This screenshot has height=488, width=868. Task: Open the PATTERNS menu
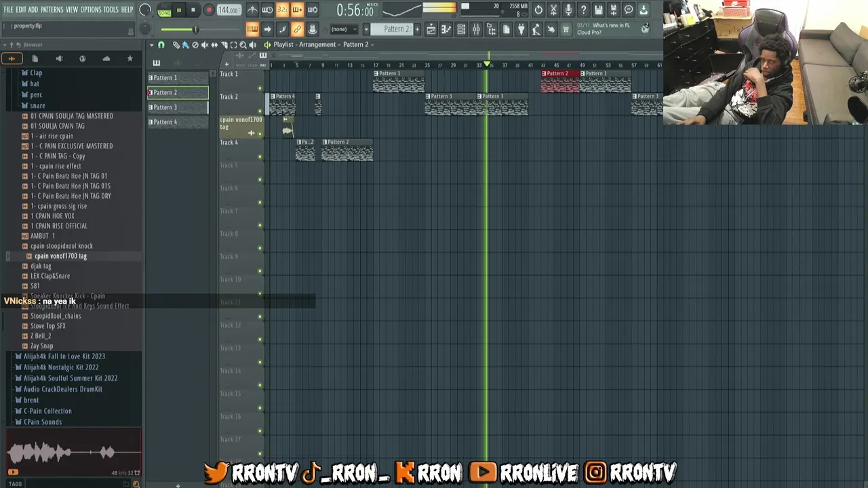pyautogui.click(x=52, y=9)
